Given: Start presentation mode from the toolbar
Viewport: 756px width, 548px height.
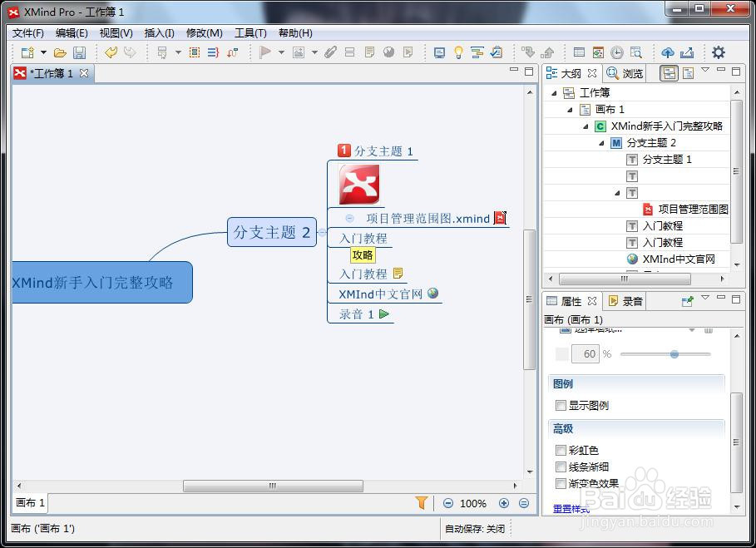Looking at the screenshot, I should (438, 52).
